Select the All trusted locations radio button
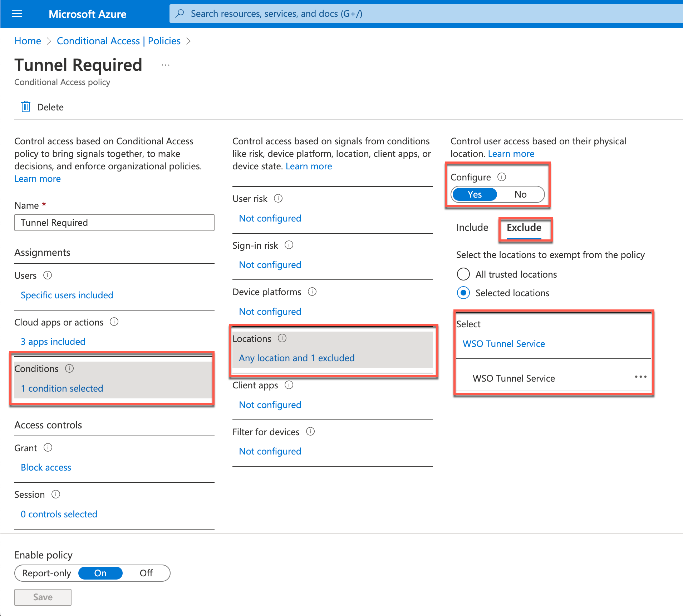The height and width of the screenshot is (616, 683). [x=463, y=274]
